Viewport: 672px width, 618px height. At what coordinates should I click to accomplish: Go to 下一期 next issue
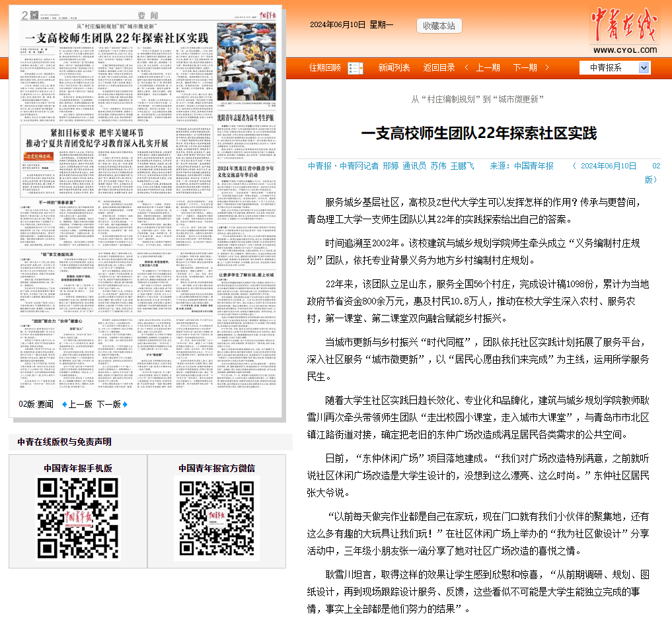pyautogui.click(x=525, y=68)
